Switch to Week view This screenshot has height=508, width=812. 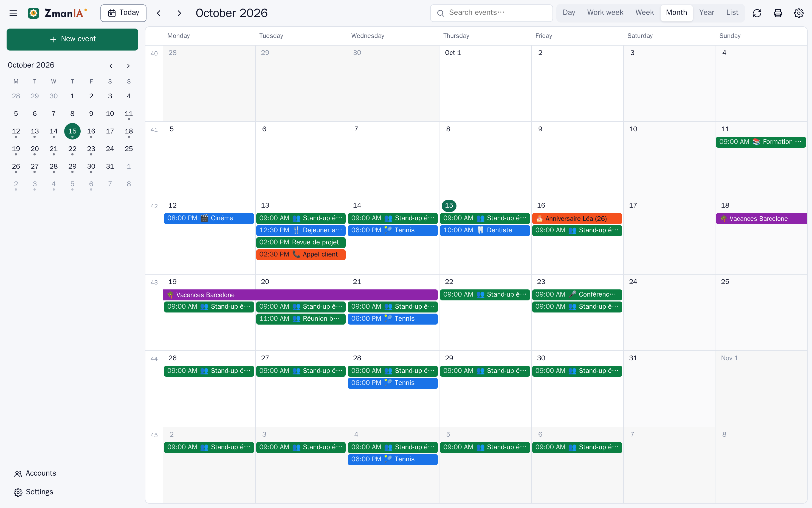pos(644,13)
